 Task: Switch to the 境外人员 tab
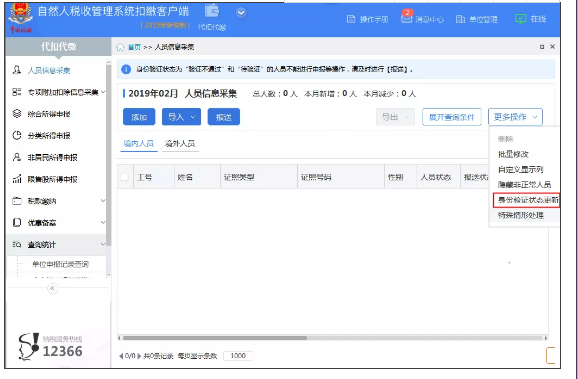click(x=180, y=143)
